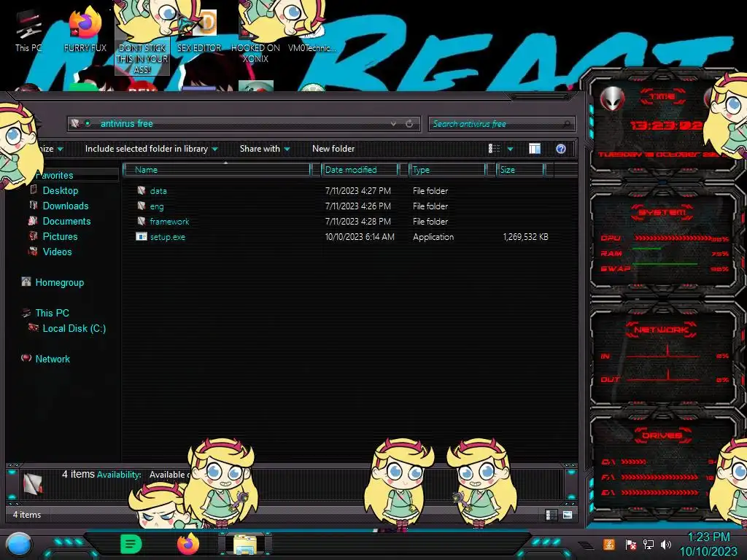This screenshot has width=747, height=560.
Task: Launch Firefox from the taskbar
Action: 188,544
